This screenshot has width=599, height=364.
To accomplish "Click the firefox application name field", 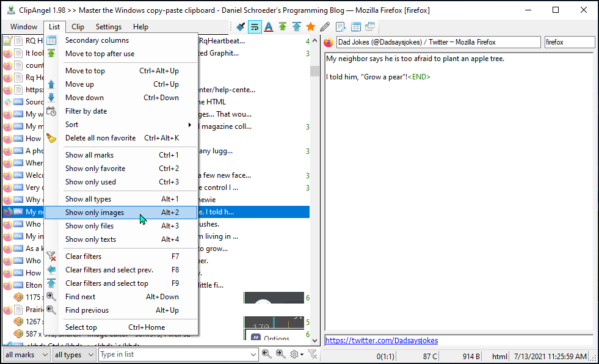I will click(570, 42).
